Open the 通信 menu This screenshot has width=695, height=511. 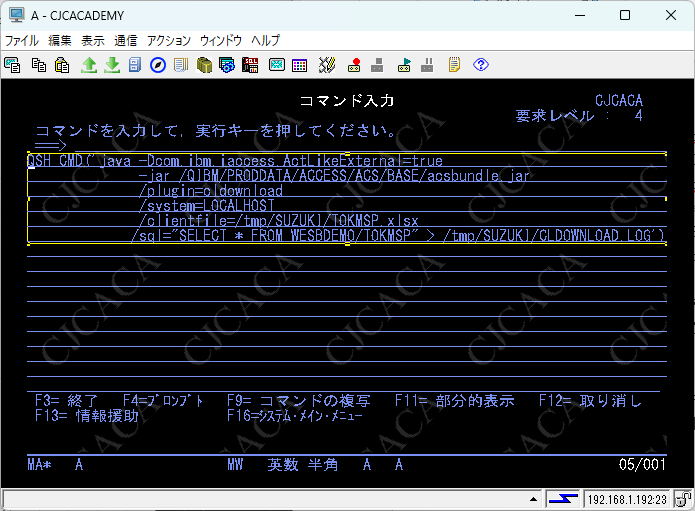coord(126,40)
